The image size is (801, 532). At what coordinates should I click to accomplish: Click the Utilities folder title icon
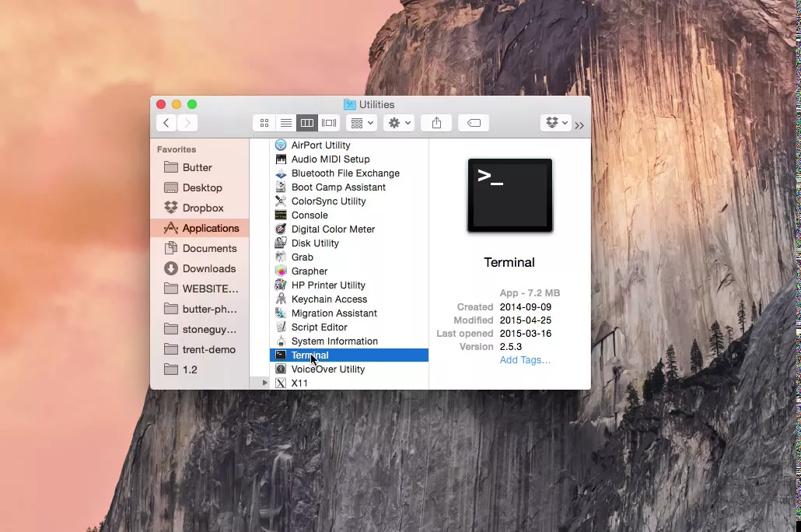(x=349, y=104)
